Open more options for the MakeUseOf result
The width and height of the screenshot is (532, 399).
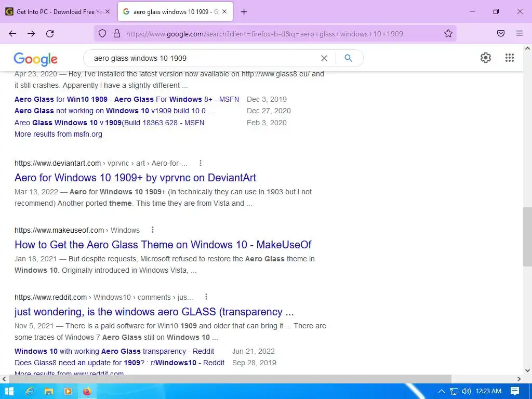153,230
